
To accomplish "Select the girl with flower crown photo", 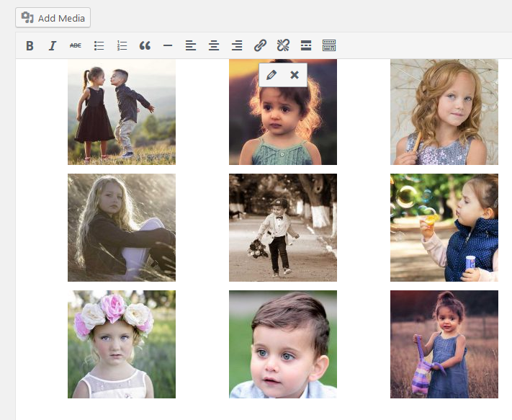I will (x=122, y=344).
